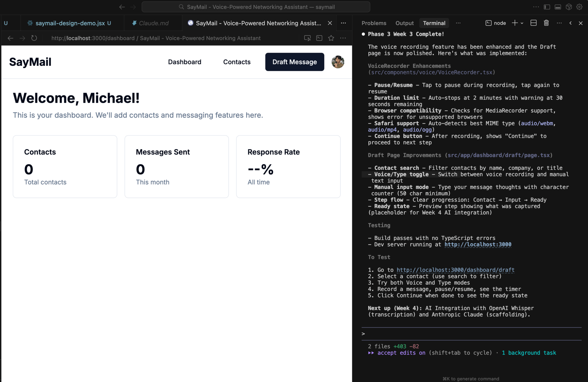
Task: Toggle bottom panel layout icon
Action: point(558,7)
